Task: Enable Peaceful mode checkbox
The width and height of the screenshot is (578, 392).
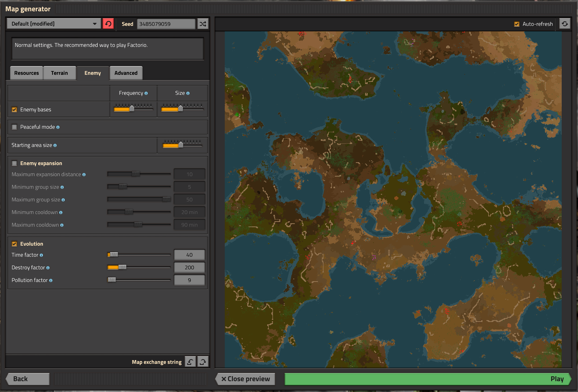Action: [14, 127]
